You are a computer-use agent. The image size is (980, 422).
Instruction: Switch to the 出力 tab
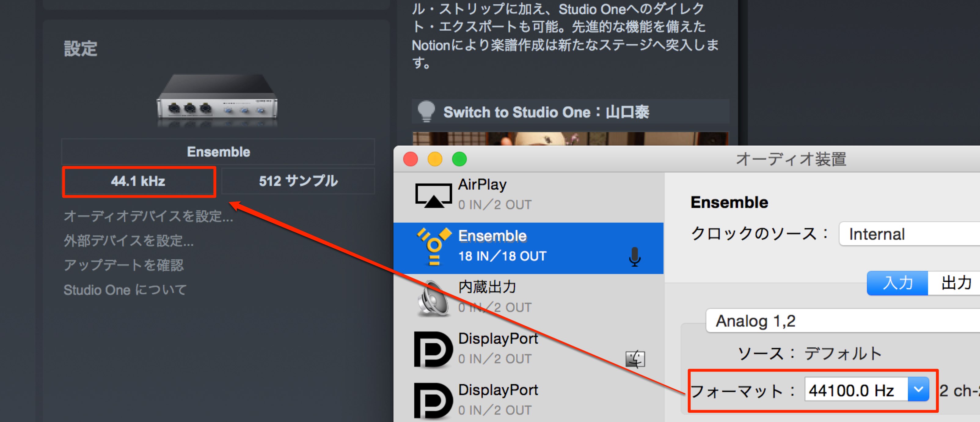click(x=954, y=283)
